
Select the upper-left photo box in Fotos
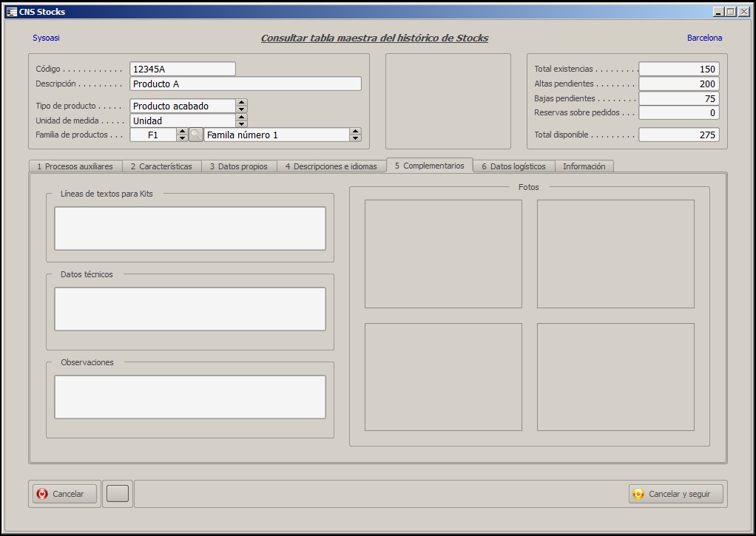(x=443, y=254)
